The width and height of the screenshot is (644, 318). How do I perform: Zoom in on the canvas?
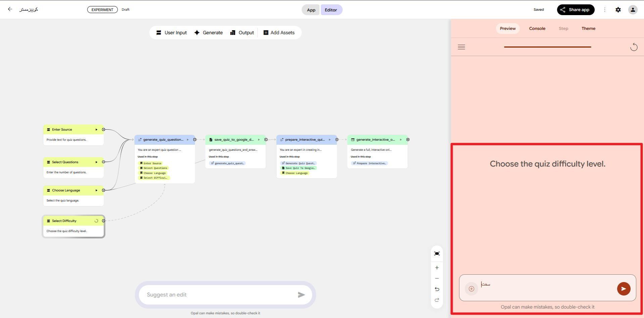coord(437,268)
